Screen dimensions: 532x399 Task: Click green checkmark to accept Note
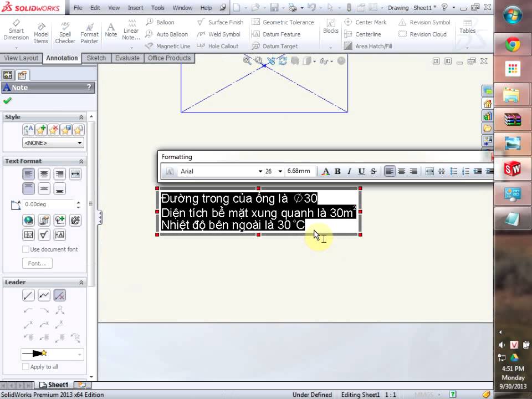click(x=7, y=101)
